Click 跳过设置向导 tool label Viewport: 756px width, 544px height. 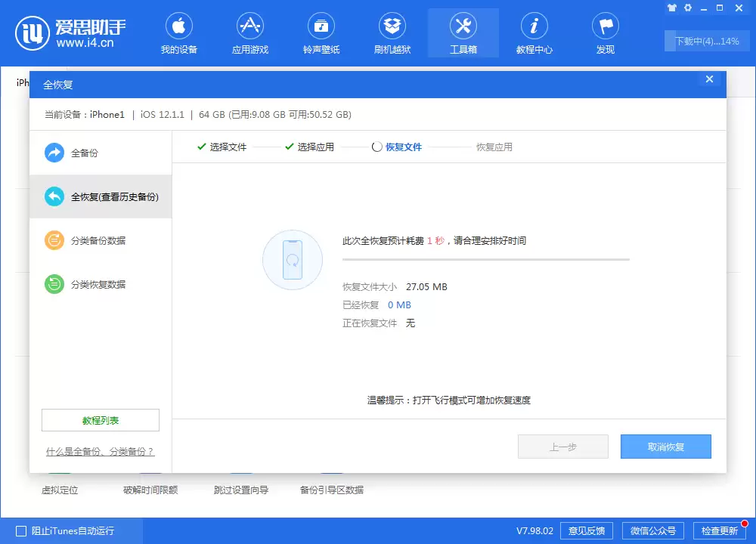tap(241, 490)
